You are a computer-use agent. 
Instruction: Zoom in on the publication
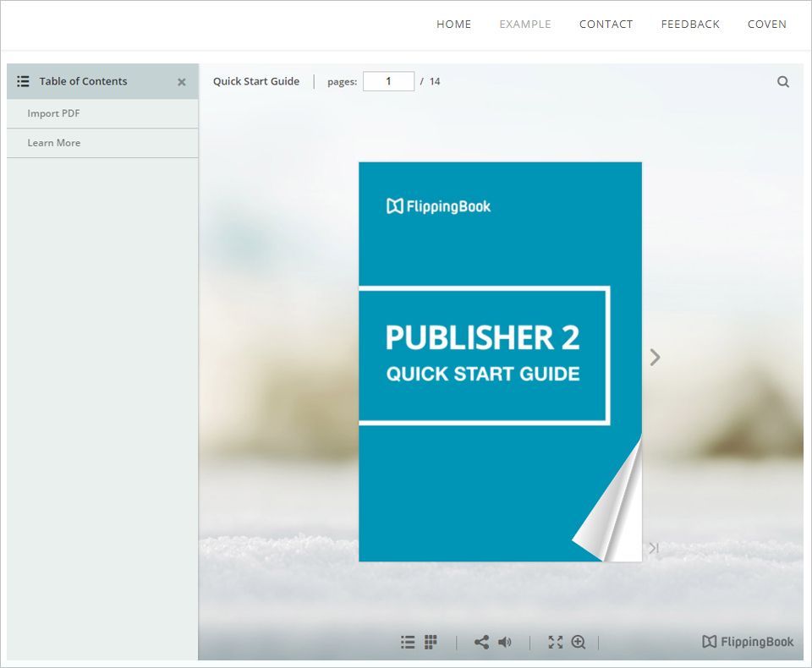pyautogui.click(x=579, y=642)
